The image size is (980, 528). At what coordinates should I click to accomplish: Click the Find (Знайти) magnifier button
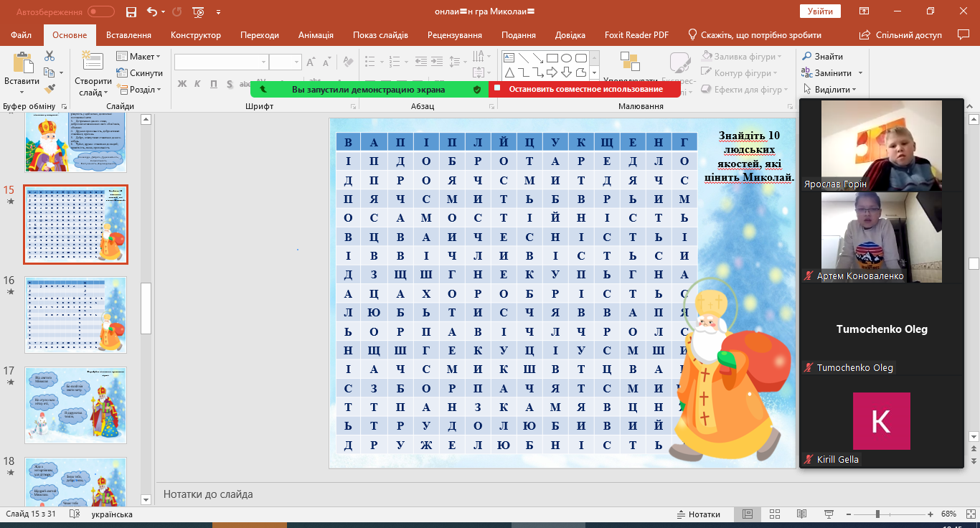(822, 56)
